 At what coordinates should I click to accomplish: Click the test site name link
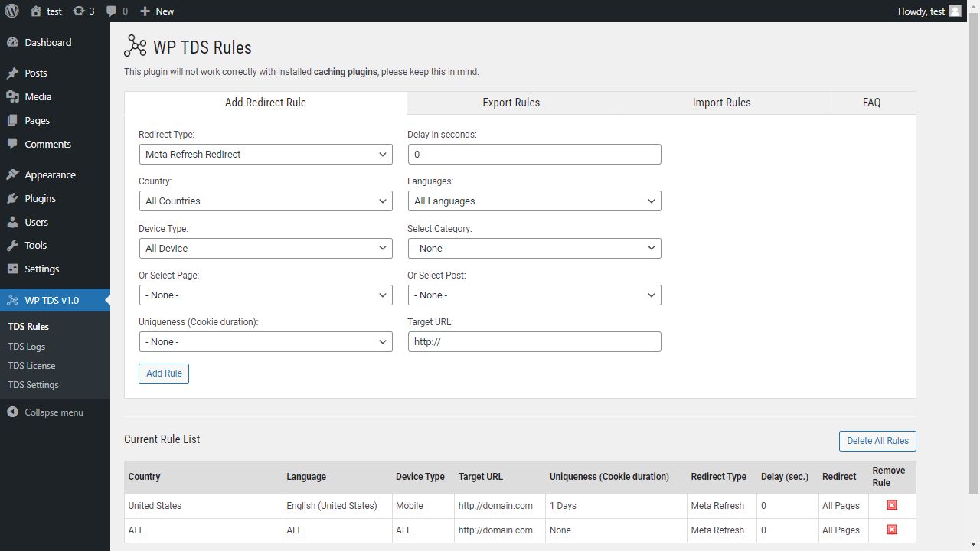54,11
